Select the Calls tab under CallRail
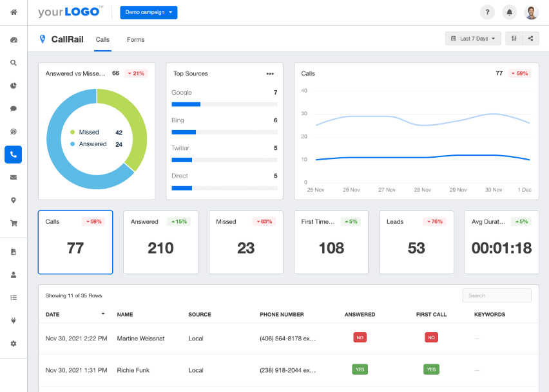The image size is (549, 392). pyautogui.click(x=102, y=39)
